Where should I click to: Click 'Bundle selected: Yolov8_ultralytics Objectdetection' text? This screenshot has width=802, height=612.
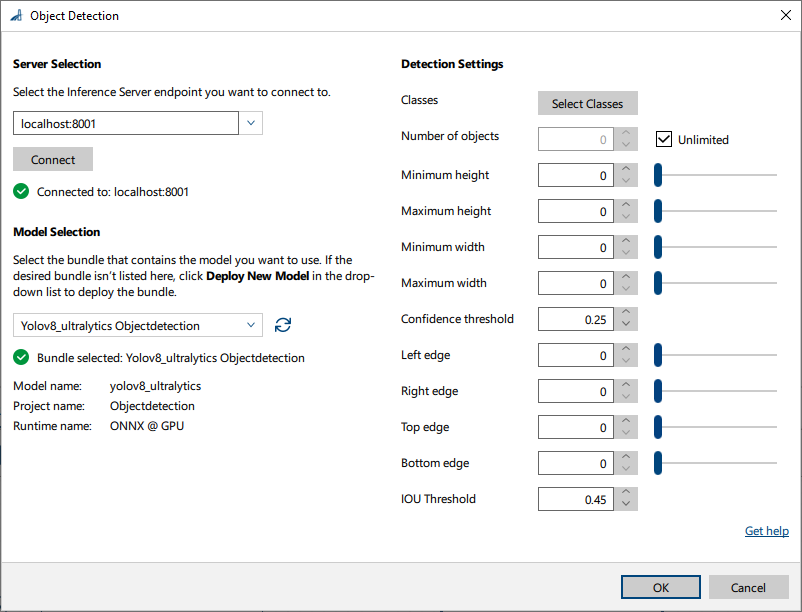(x=170, y=358)
